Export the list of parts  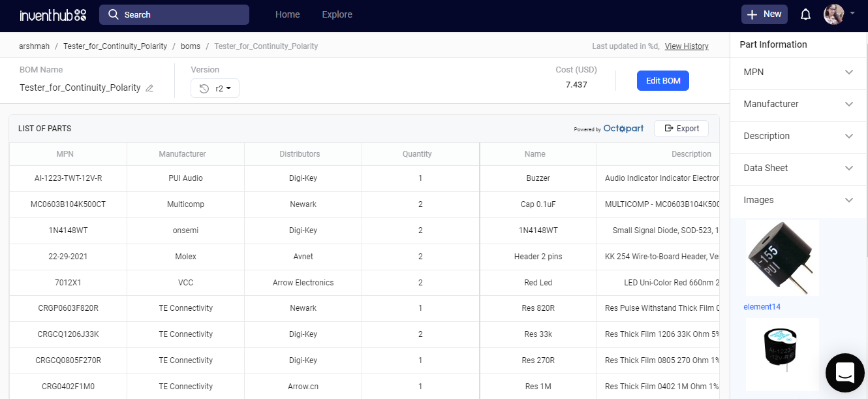point(681,129)
